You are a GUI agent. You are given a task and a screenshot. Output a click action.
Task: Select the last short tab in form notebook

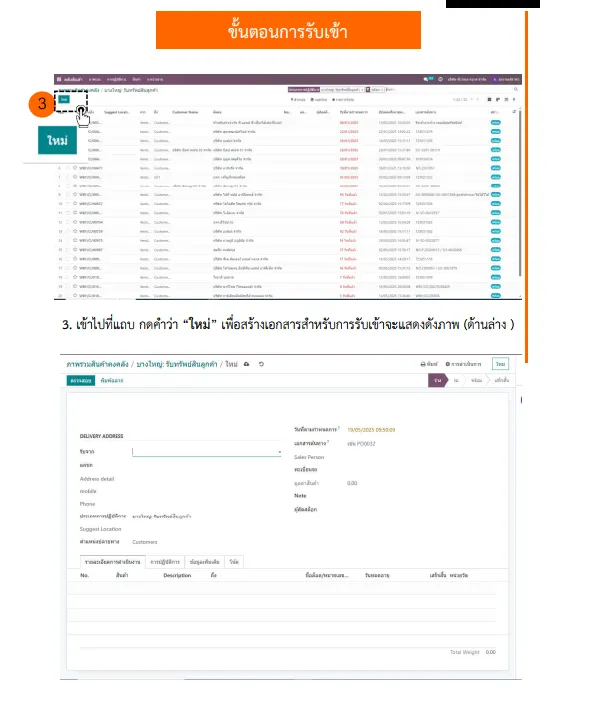234,562
